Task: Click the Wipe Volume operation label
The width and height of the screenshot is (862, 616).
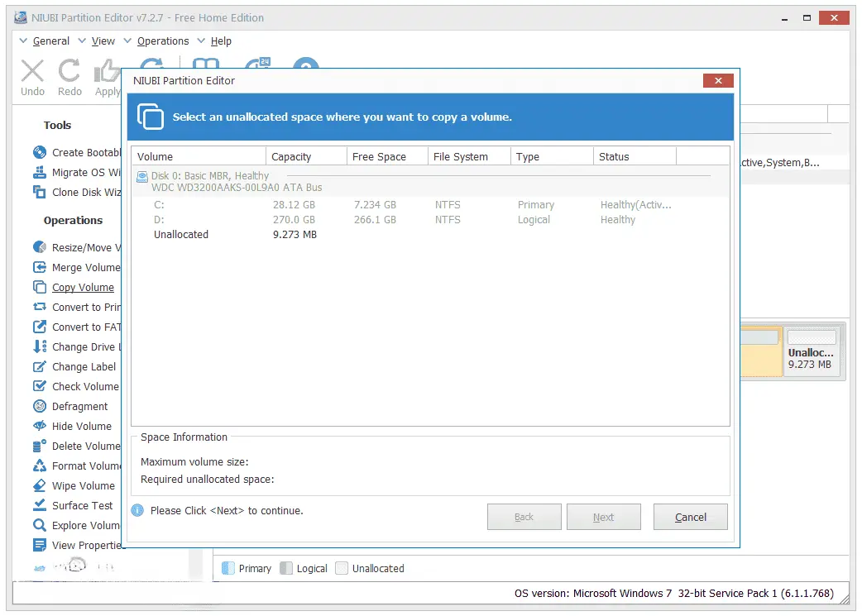Action: pos(84,485)
